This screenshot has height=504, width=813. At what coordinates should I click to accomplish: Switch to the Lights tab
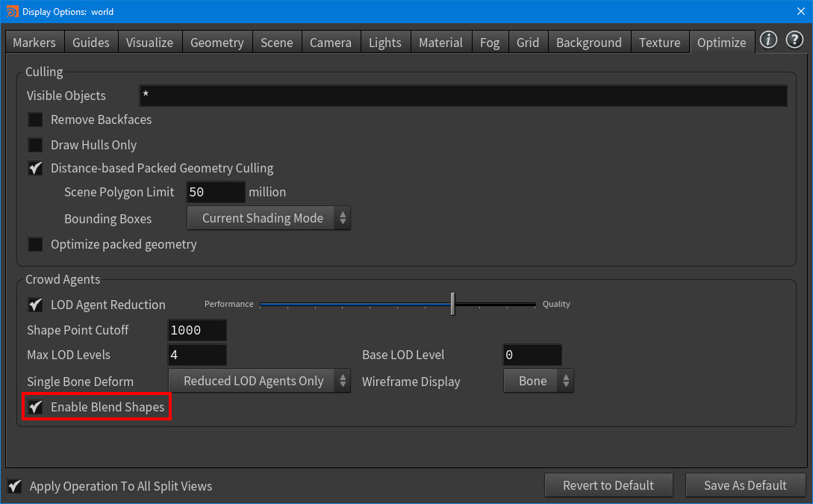[x=385, y=43]
